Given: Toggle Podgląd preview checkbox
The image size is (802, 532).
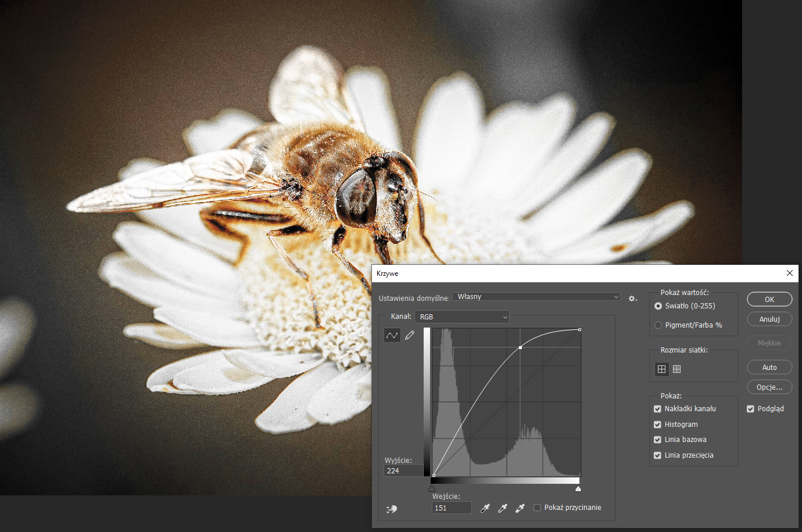Looking at the screenshot, I should pyautogui.click(x=751, y=409).
